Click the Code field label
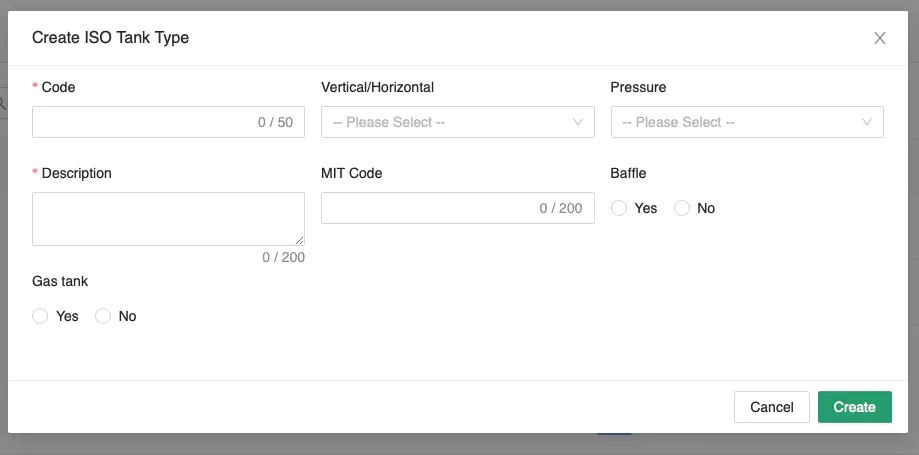Image resolution: width=919 pixels, height=455 pixels. tap(58, 87)
